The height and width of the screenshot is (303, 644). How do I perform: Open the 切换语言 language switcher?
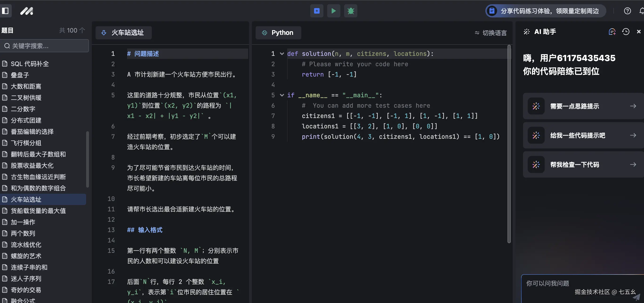[x=491, y=33]
